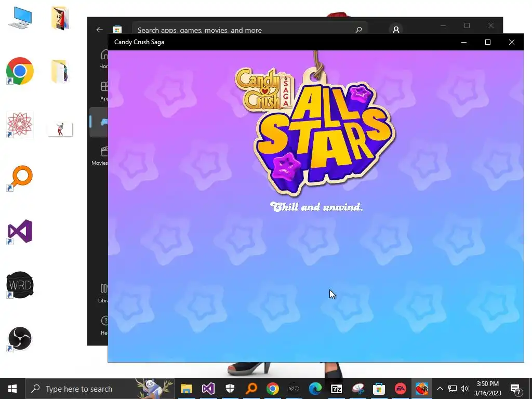The height and width of the screenshot is (399, 532).
Task: Minimize the Candy Crush Saga window
Action: pos(464,42)
